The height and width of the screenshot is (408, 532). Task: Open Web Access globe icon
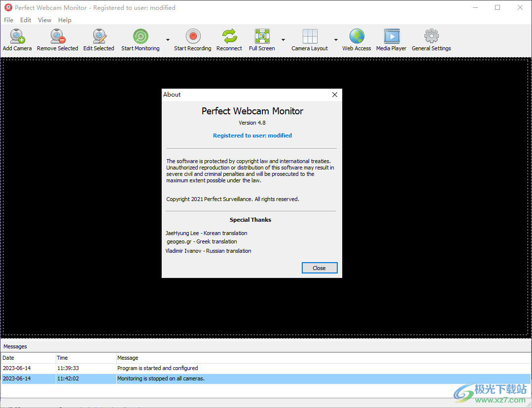pos(356,36)
